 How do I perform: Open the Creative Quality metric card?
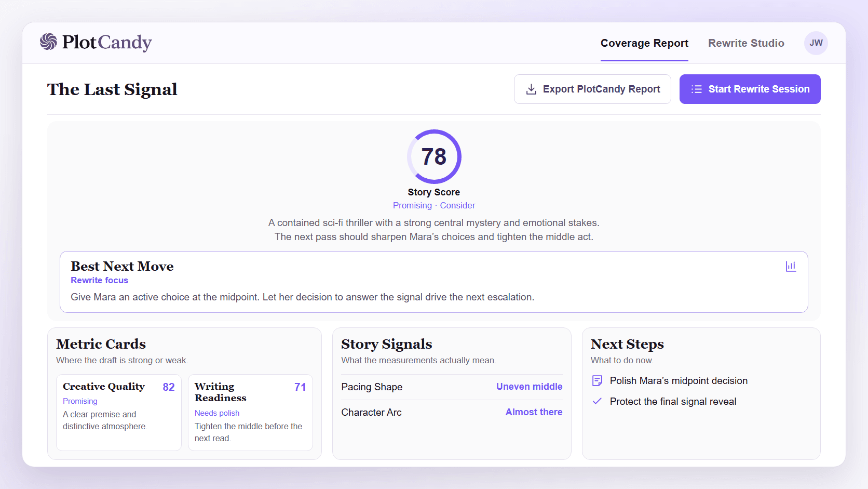pos(119,413)
